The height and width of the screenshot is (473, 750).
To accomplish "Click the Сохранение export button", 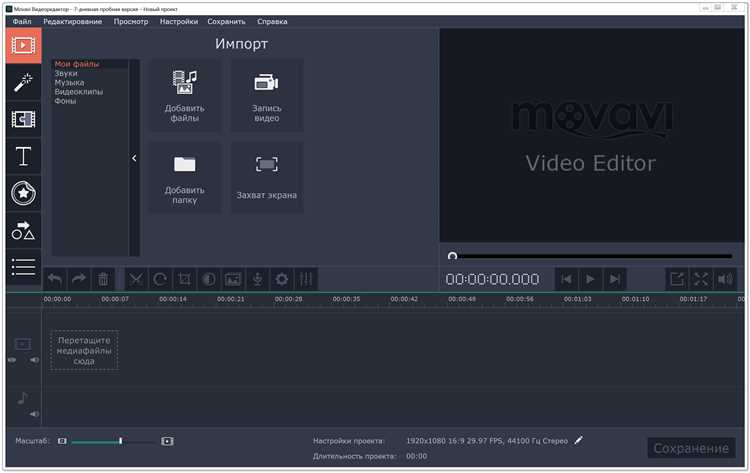I will (690, 448).
